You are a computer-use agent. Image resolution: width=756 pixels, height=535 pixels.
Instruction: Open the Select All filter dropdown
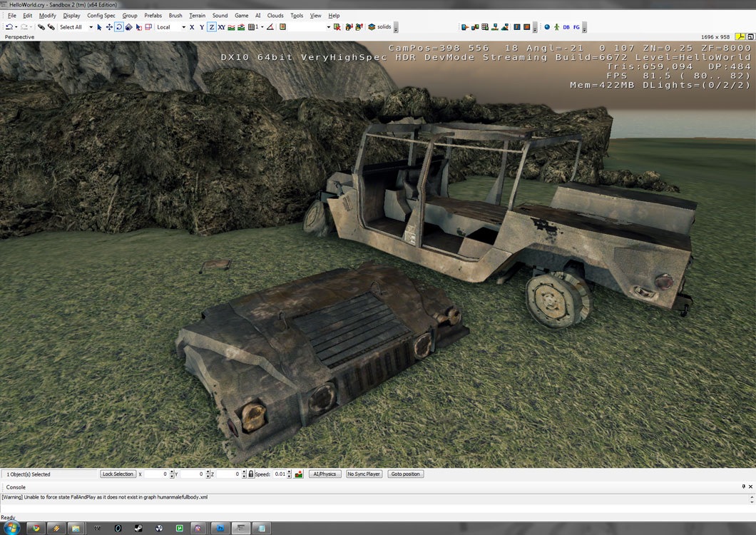click(91, 27)
